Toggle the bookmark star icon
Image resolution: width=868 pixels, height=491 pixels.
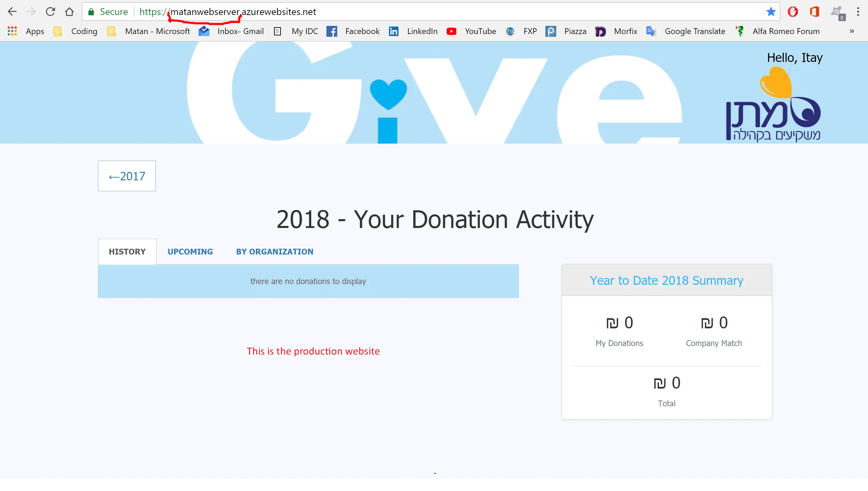pos(771,12)
